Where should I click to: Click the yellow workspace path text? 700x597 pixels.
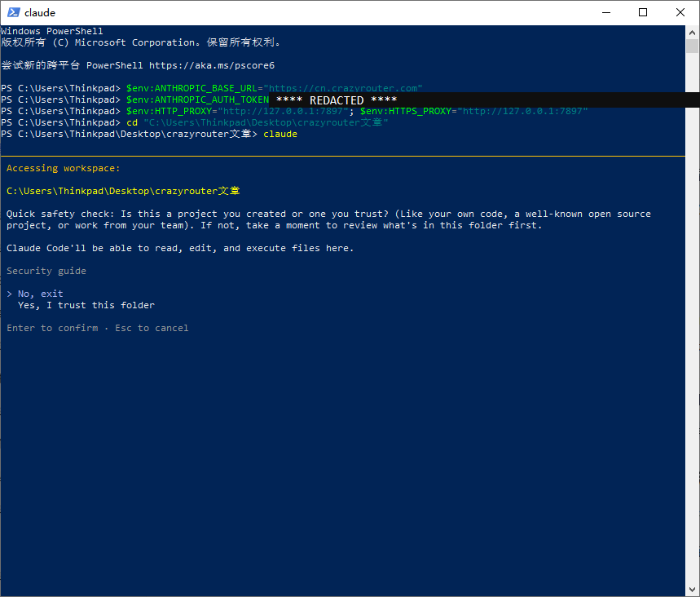[x=123, y=191]
